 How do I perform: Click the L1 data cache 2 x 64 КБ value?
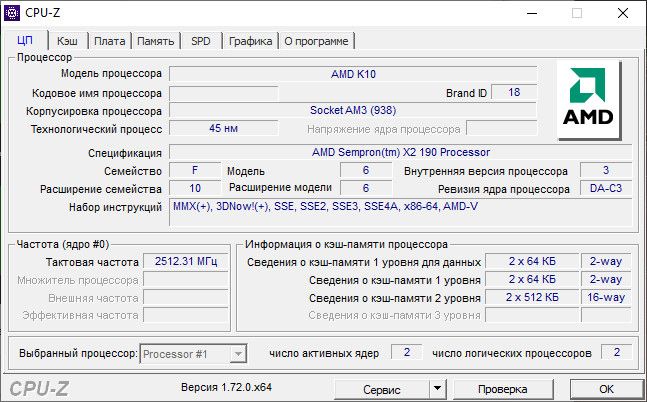pos(532,261)
